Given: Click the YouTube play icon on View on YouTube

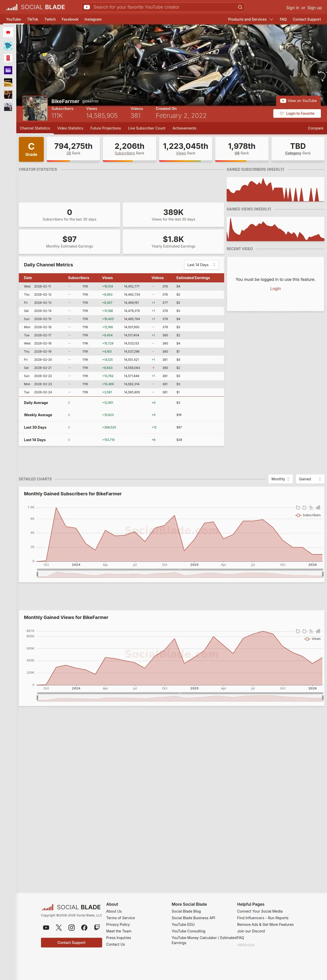Looking at the screenshot, I should [283, 101].
